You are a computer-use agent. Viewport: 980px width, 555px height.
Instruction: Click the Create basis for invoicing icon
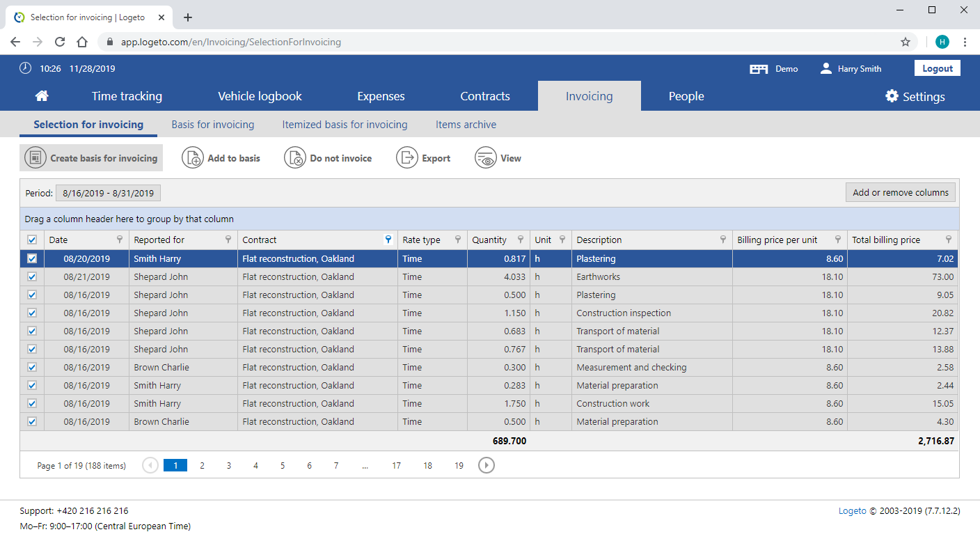(x=35, y=158)
